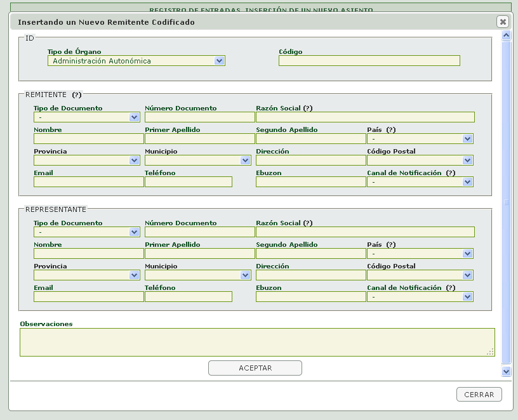
Task: Click the Código input field
Action: [x=369, y=61]
